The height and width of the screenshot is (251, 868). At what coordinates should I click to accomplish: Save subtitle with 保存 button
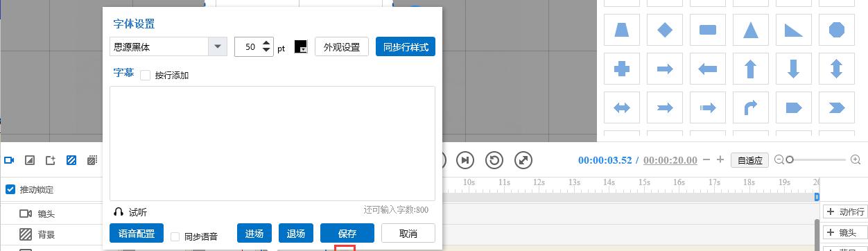[347, 233]
